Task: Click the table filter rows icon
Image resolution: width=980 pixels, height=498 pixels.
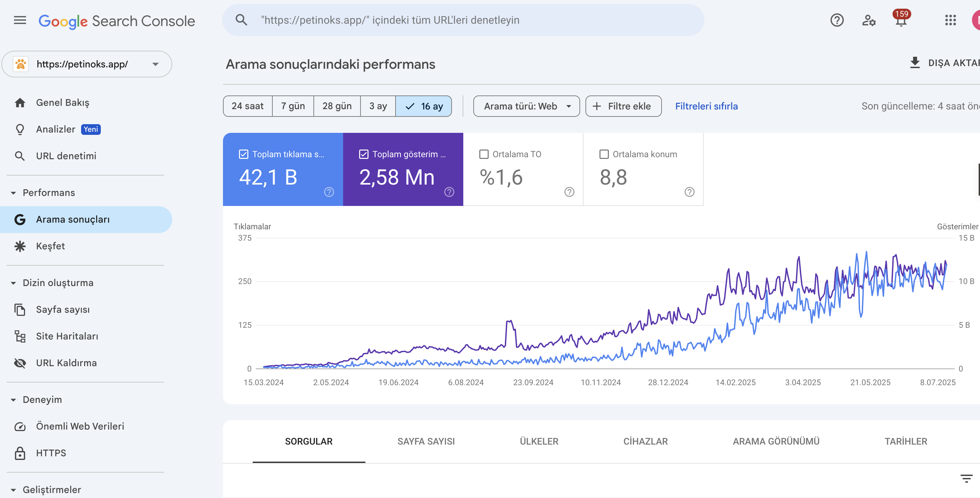Action: tap(966, 478)
